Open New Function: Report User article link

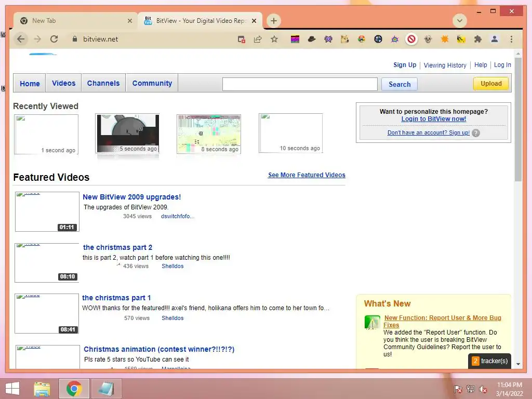click(x=443, y=321)
